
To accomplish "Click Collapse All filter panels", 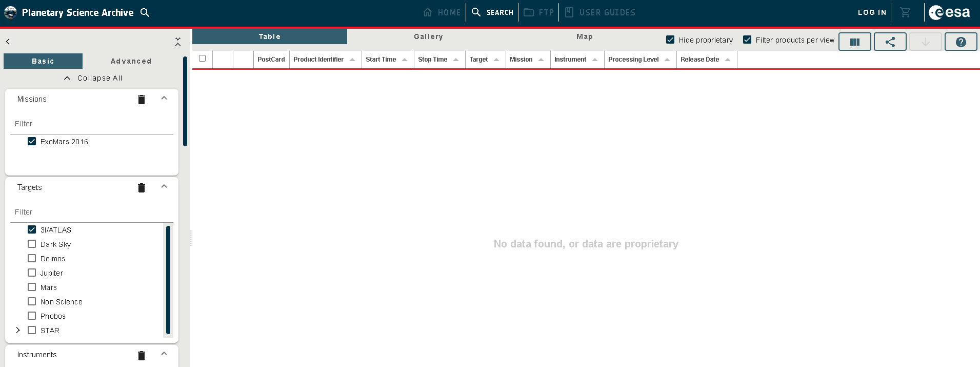I will [x=93, y=78].
